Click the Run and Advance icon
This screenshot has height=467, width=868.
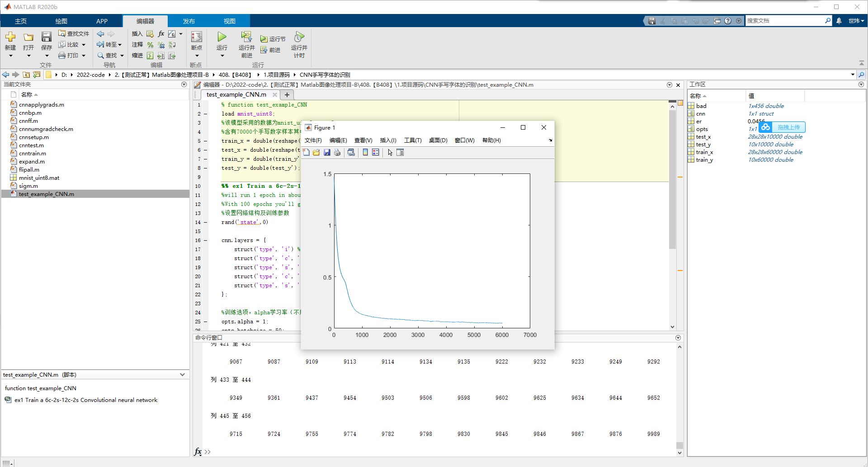246,37
